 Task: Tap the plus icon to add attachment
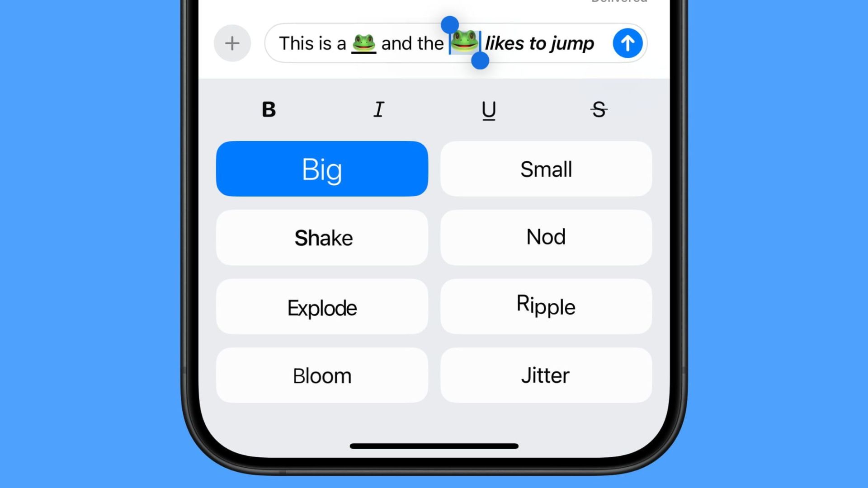pos(232,43)
